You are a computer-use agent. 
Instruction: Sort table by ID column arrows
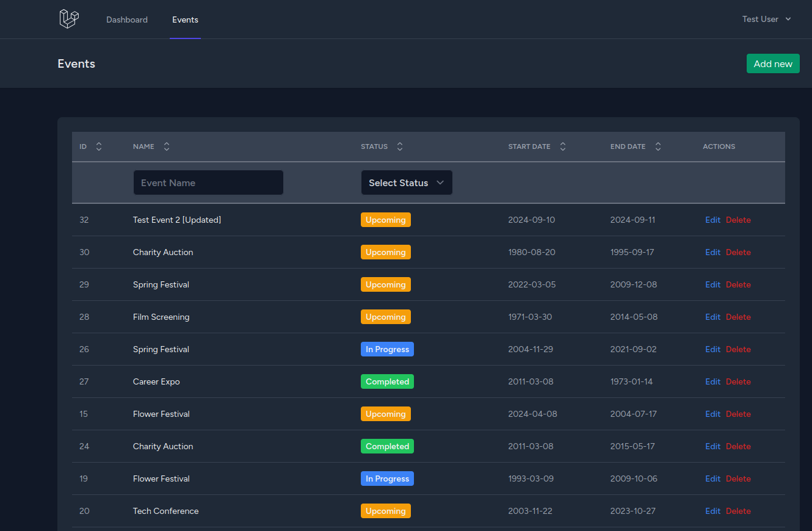99,146
